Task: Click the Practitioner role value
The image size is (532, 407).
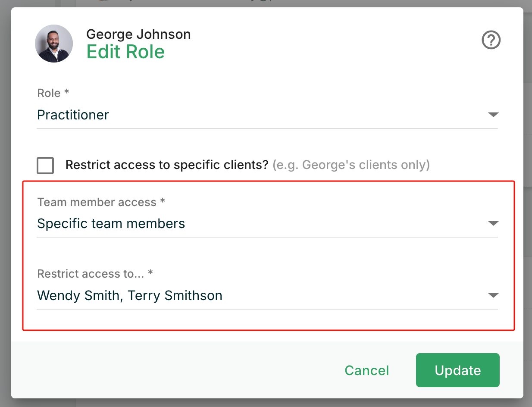Action: [73, 115]
